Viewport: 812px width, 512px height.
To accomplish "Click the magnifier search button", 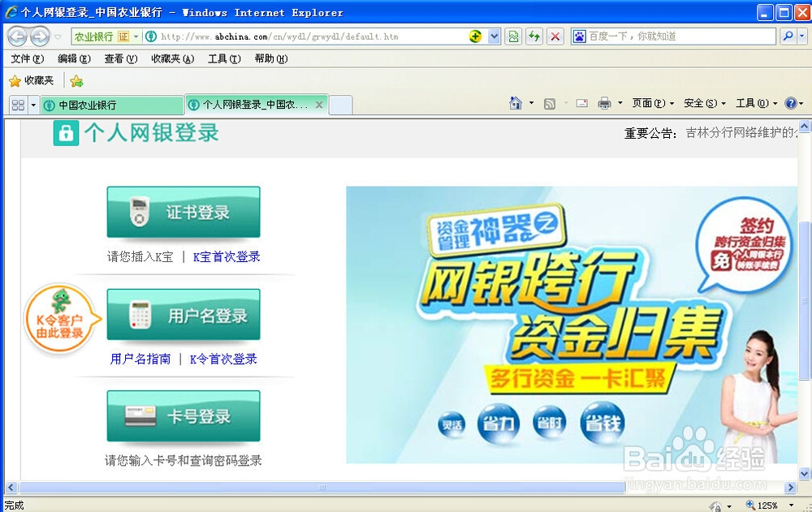I will pos(788,37).
